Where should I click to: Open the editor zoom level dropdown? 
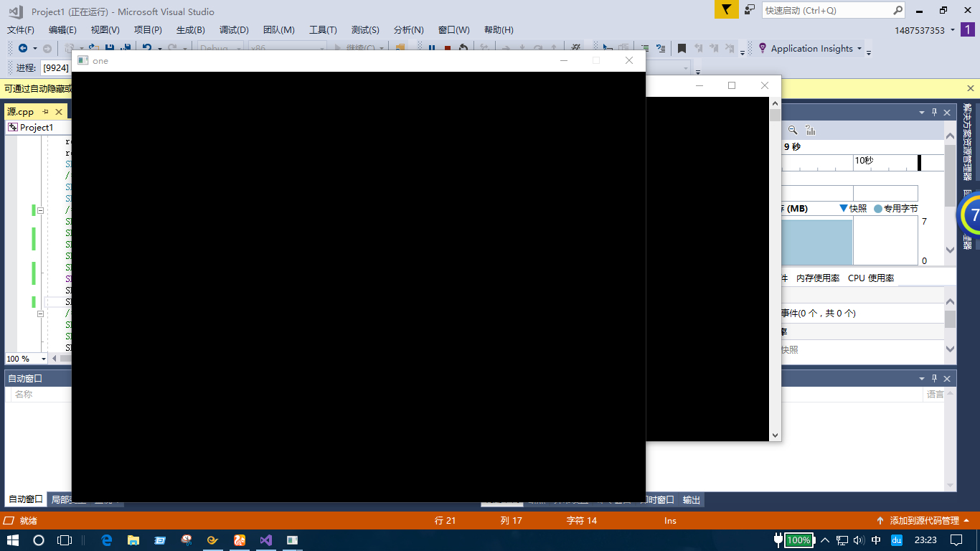(43, 359)
